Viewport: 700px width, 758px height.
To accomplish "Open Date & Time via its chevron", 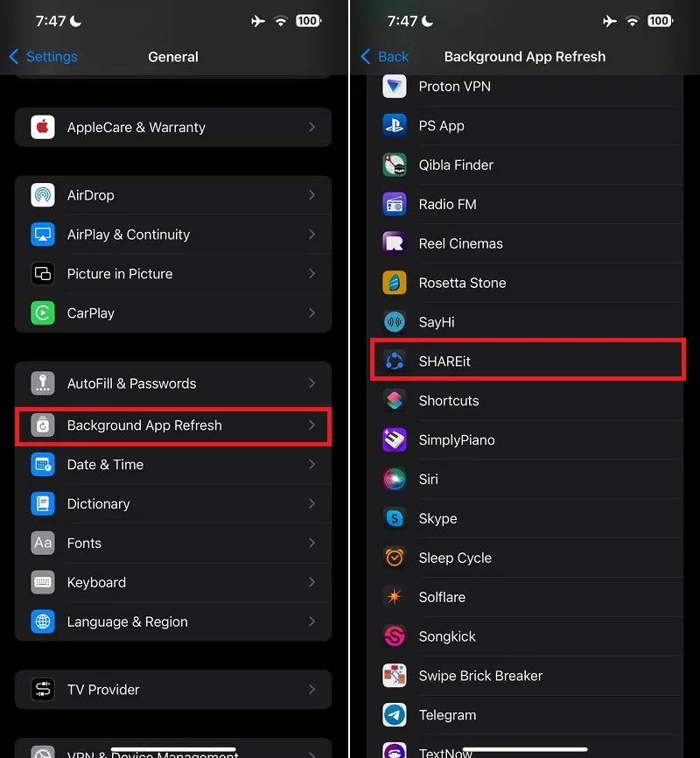I will point(311,465).
